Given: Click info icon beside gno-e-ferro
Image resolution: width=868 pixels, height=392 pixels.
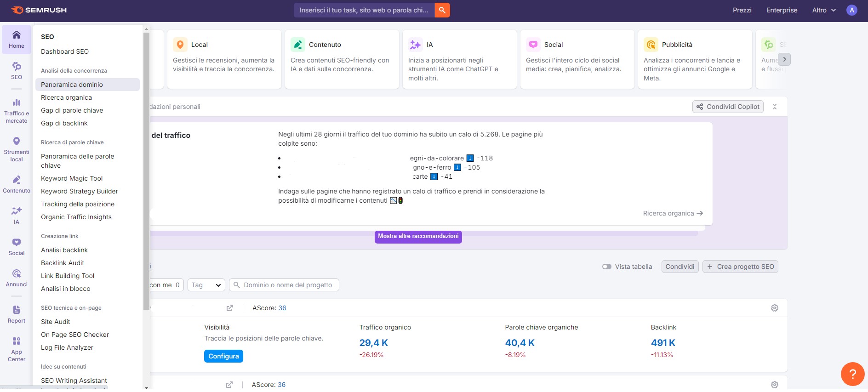Looking at the screenshot, I should [x=457, y=167].
